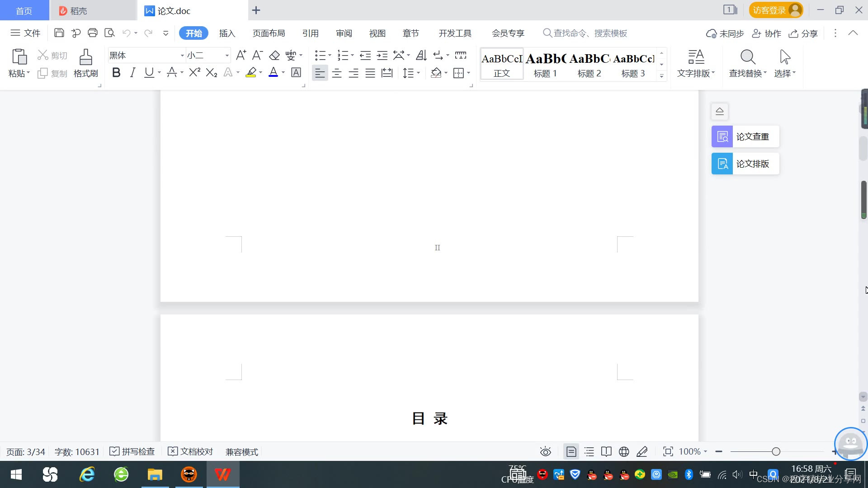Switch to the 稻壳 tab

(x=78, y=11)
